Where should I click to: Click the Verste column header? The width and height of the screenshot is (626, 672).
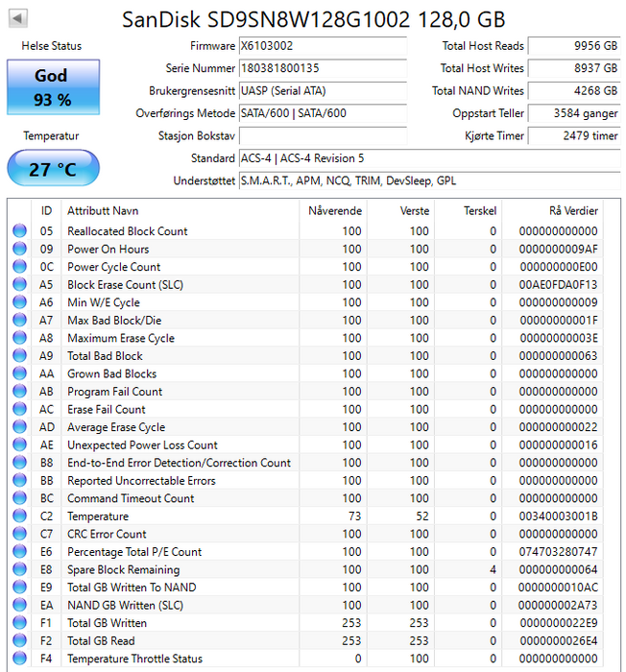[401, 211]
